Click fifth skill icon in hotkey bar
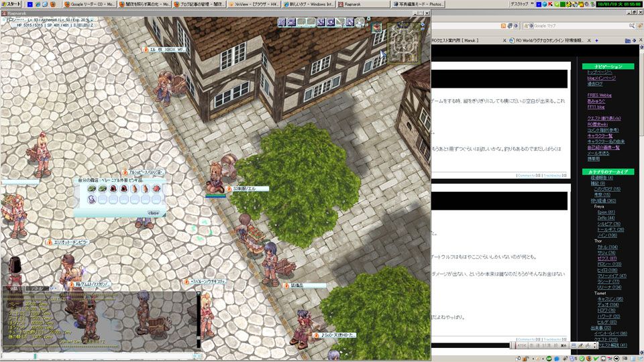644x362 pixels. coord(321,22)
